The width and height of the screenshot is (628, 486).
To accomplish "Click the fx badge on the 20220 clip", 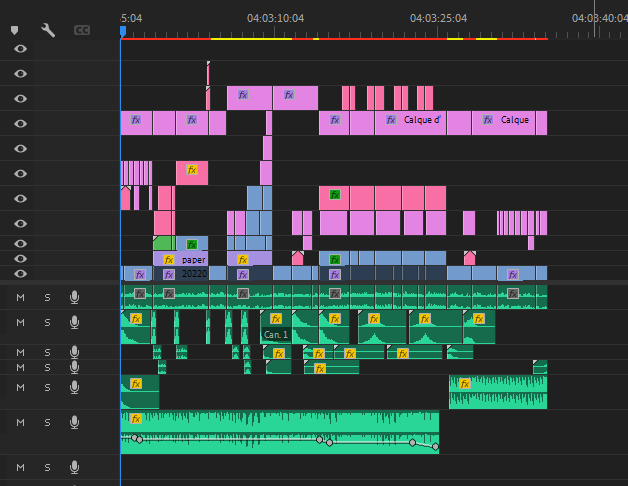I will (169, 274).
